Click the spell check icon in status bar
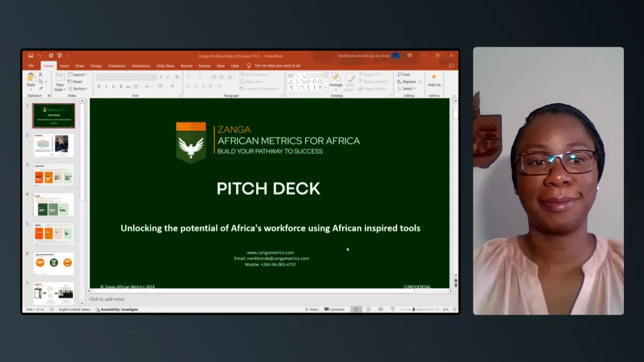This screenshot has height=362, width=644. (52, 309)
